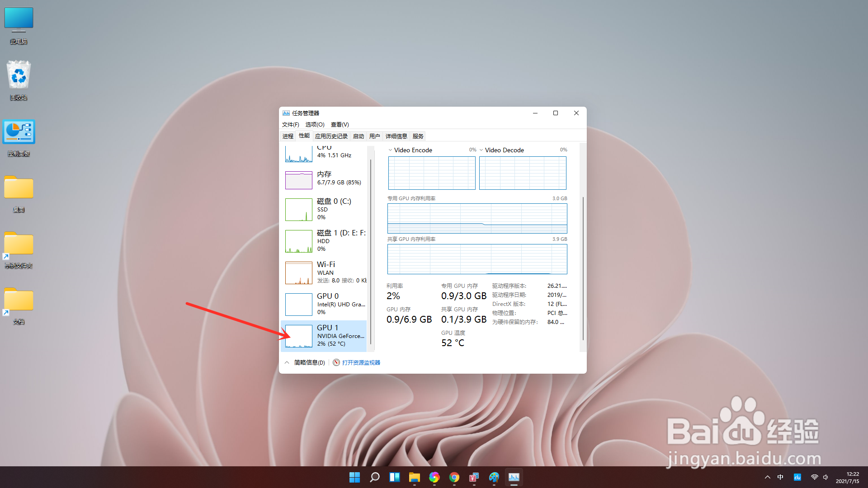Click the 2% utilization value
This screenshot has height=488, width=868.
click(x=393, y=296)
